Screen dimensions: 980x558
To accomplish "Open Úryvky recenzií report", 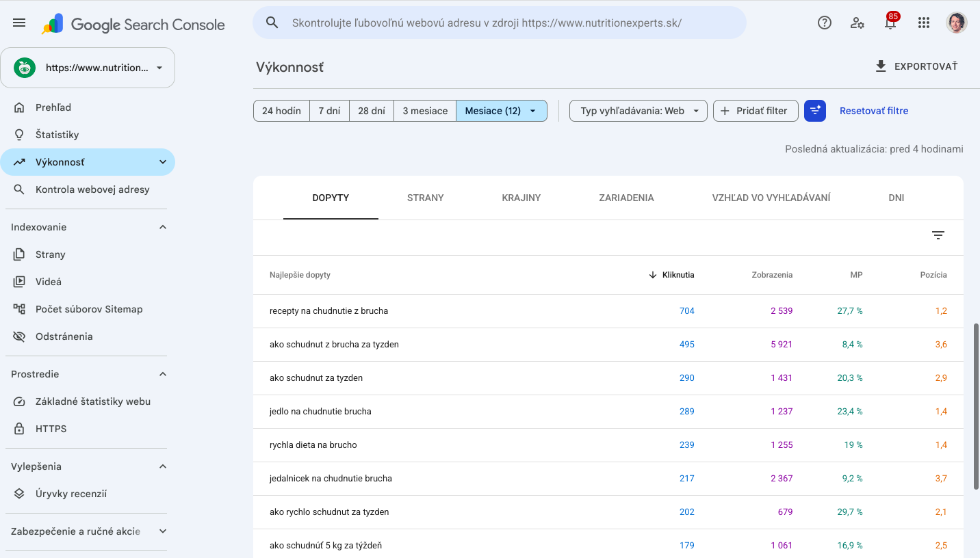I will 88,494.
